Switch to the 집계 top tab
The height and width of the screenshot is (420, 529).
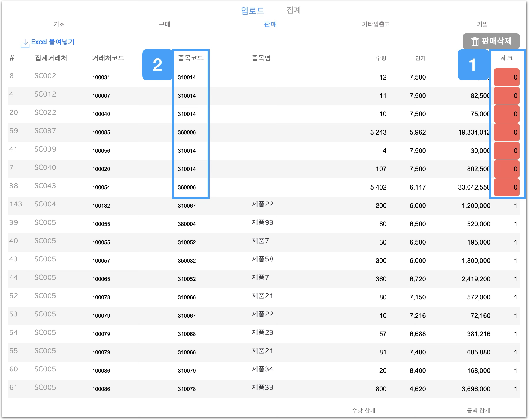294,10
